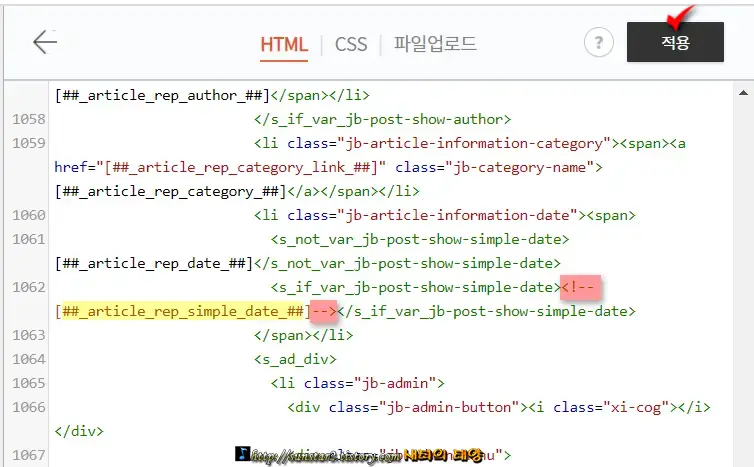
Task: Click the opening s_if_var_jb-post-show-simple-date tag
Action: click(416, 288)
